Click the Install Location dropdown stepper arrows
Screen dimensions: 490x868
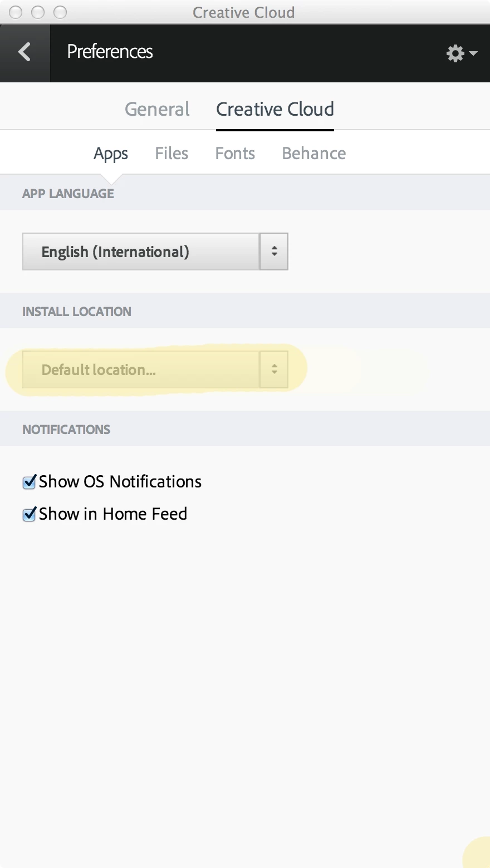click(x=274, y=369)
